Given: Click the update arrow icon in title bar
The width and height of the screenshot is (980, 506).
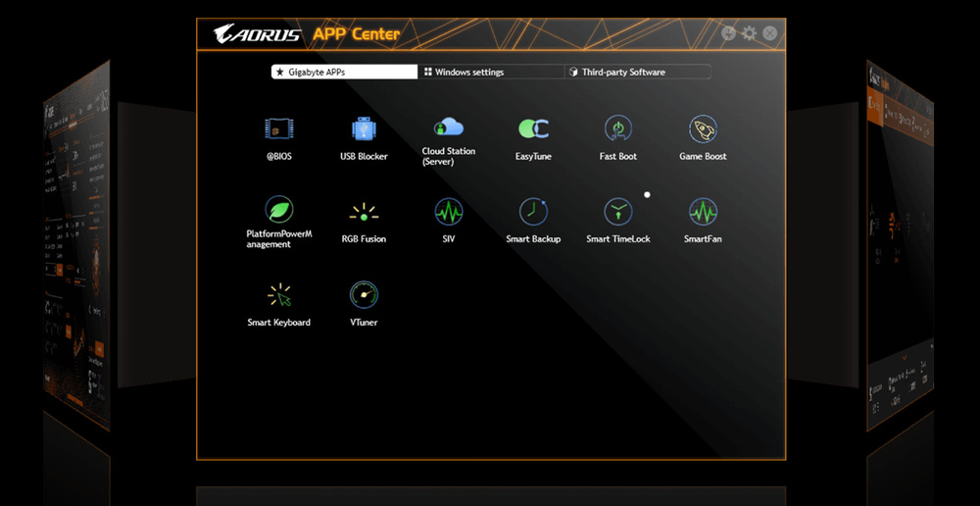Looking at the screenshot, I should coord(728,33).
